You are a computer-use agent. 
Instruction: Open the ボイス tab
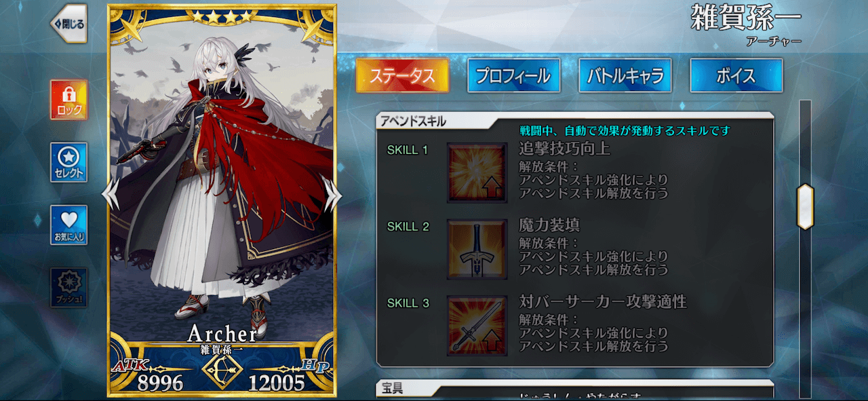pos(736,75)
